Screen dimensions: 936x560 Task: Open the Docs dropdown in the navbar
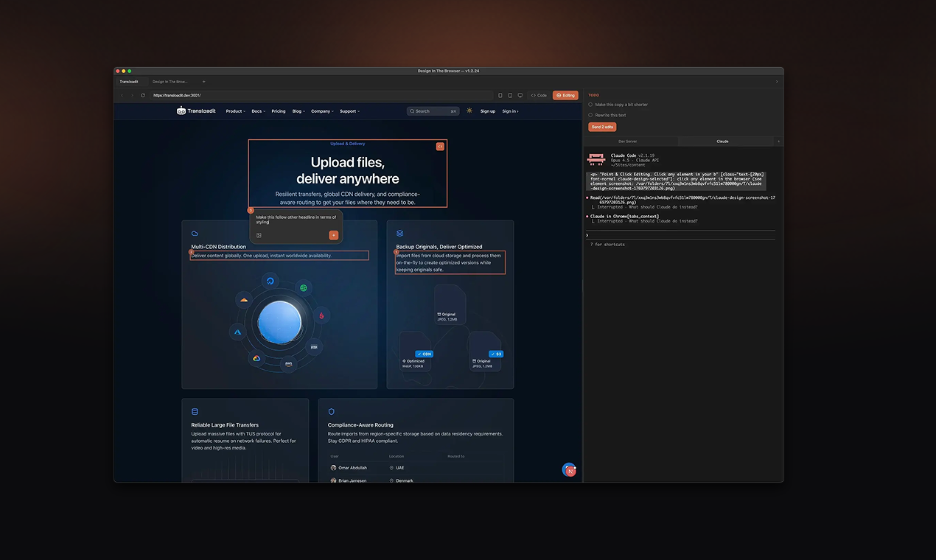pos(258,111)
